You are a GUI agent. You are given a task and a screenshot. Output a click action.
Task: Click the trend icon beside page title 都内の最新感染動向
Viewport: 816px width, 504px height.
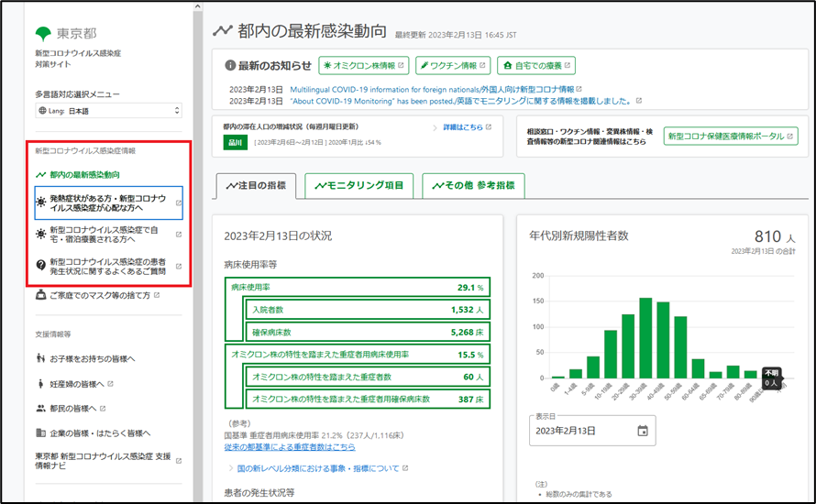pyautogui.click(x=222, y=31)
